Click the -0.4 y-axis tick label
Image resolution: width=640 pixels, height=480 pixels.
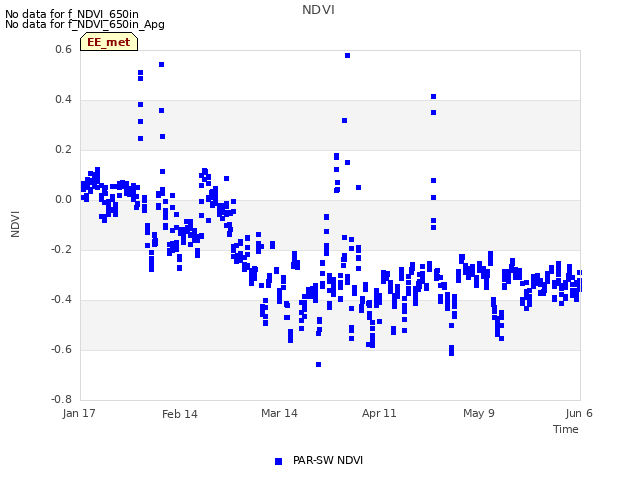click(x=61, y=300)
